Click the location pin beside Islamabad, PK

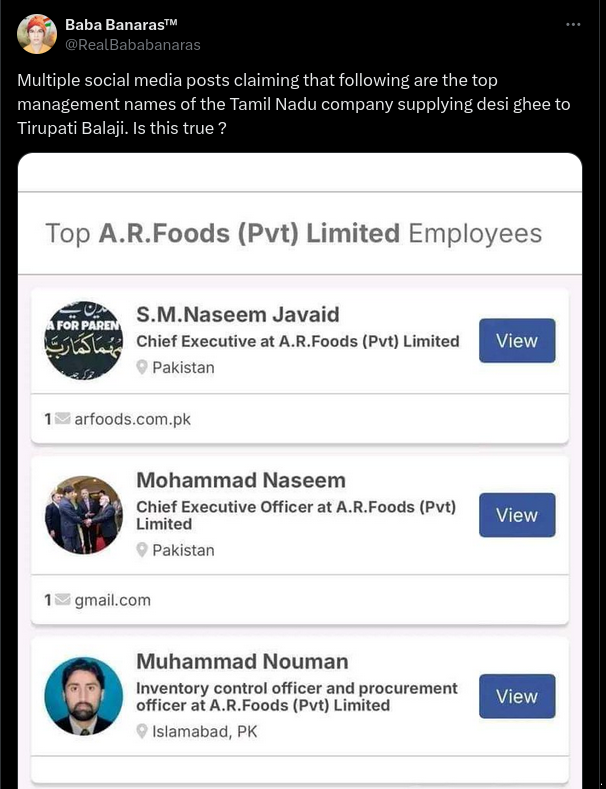point(143,731)
